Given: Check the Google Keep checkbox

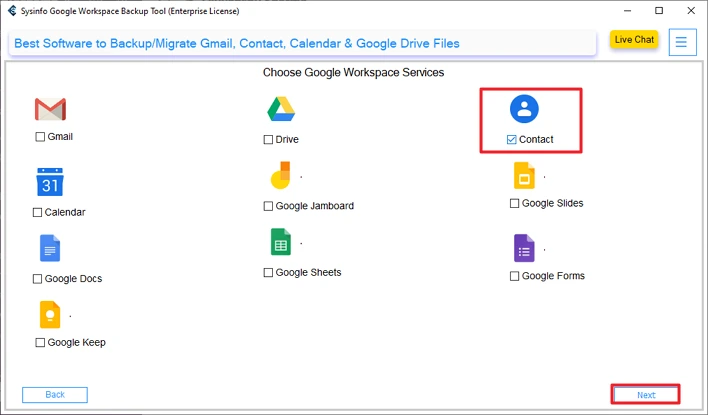Looking at the screenshot, I should pos(40,342).
